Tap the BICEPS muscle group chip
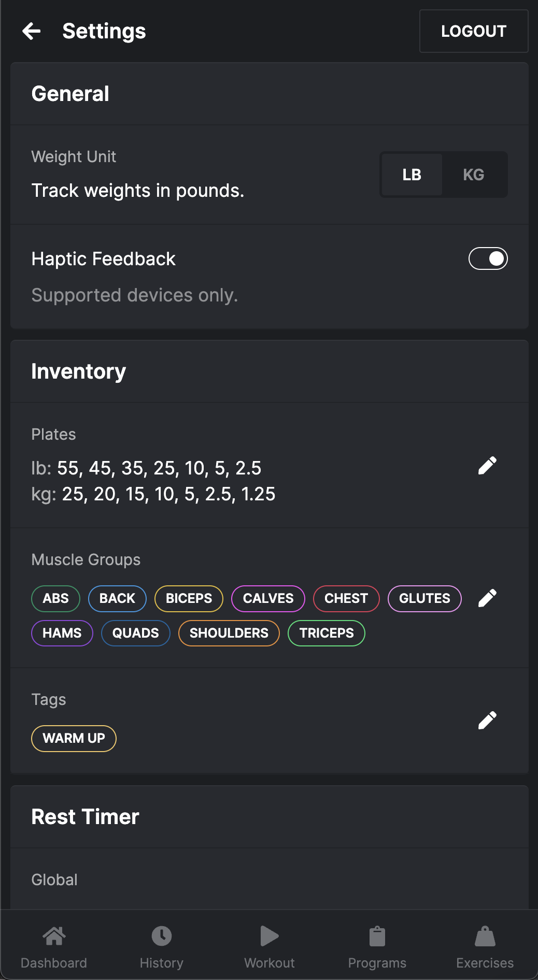Screen dimensions: 538x980 click(189, 598)
